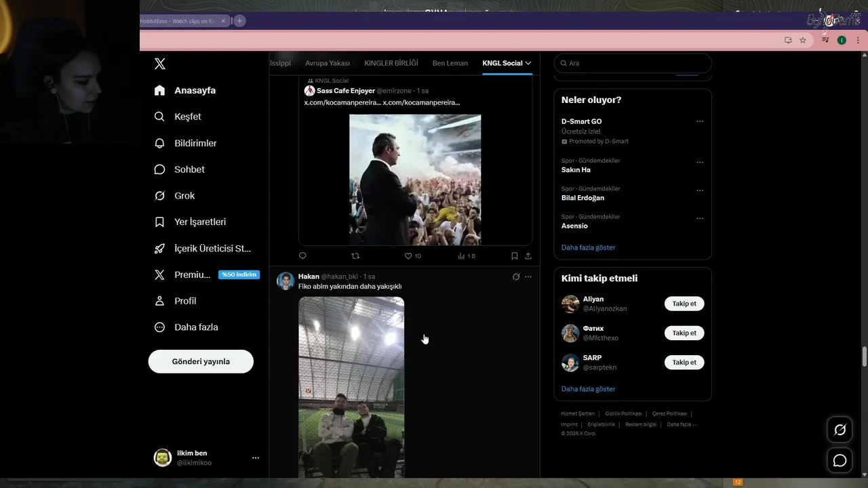Open Sakın Ha trending topic
Screen dimensions: 868x488
coord(576,170)
